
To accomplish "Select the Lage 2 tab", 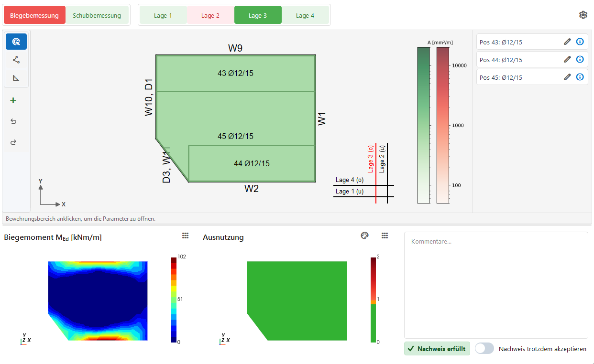I will point(210,15).
